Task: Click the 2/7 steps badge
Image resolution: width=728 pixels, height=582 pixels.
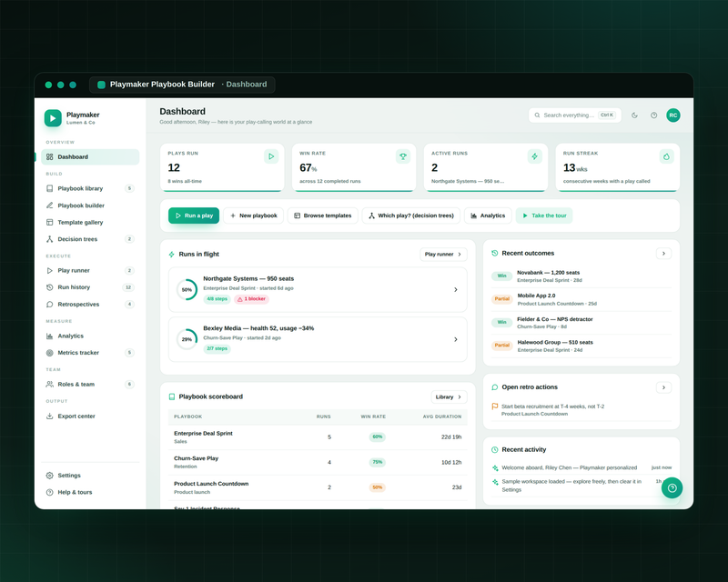Action: pos(217,348)
